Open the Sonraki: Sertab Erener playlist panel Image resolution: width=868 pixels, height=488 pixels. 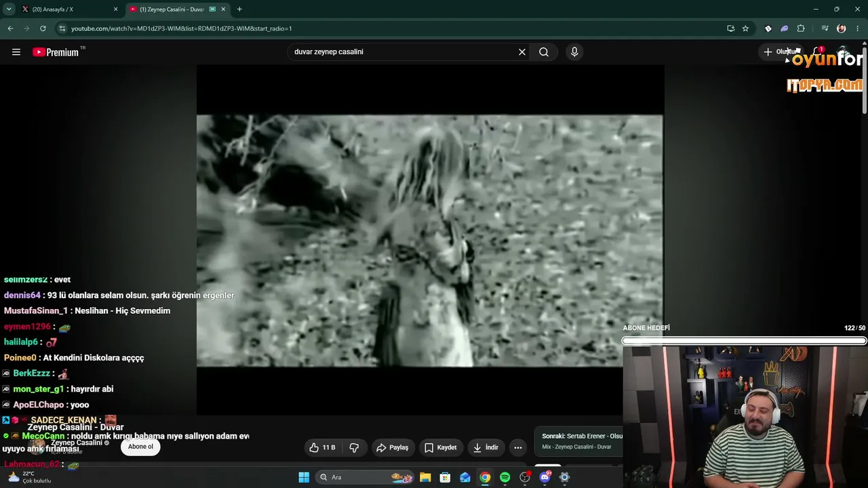(x=578, y=441)
